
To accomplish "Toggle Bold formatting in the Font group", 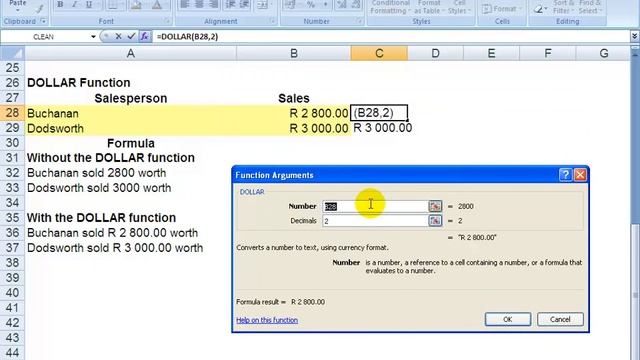I will (60, 5).
